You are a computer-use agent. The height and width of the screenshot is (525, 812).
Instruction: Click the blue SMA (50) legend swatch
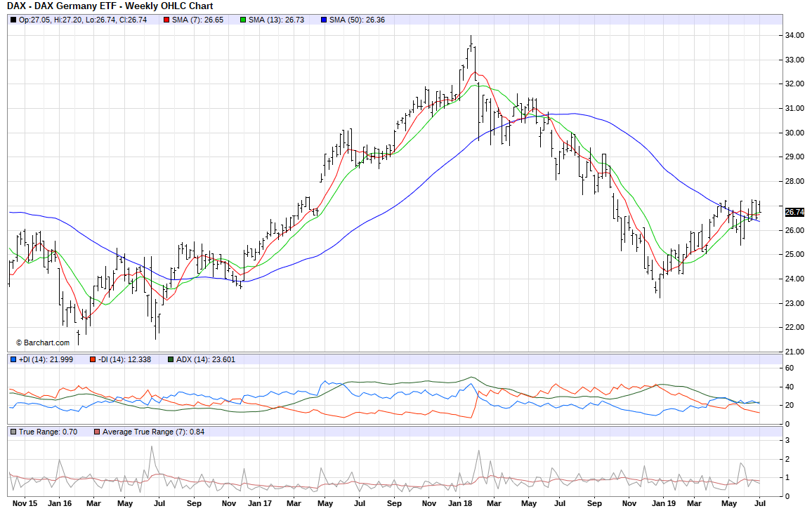tap(323, 20)
